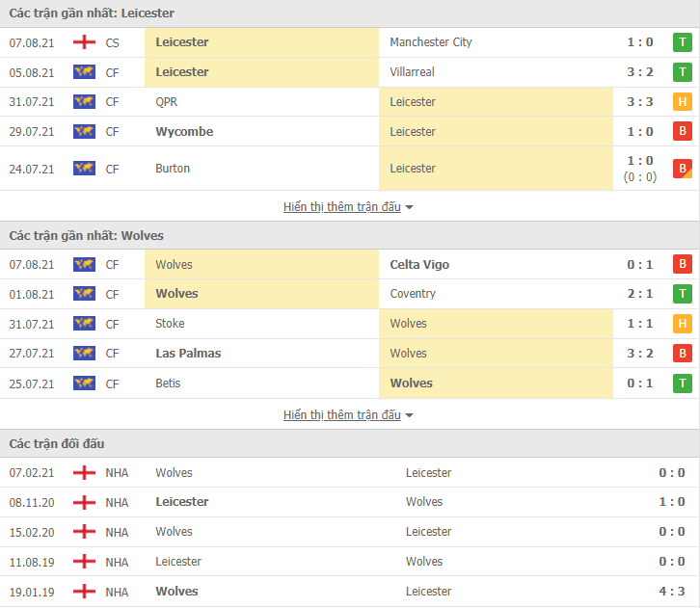Click the orange H badge on QPR match
Screen dimensions: 700x608
tap(682, 102)
